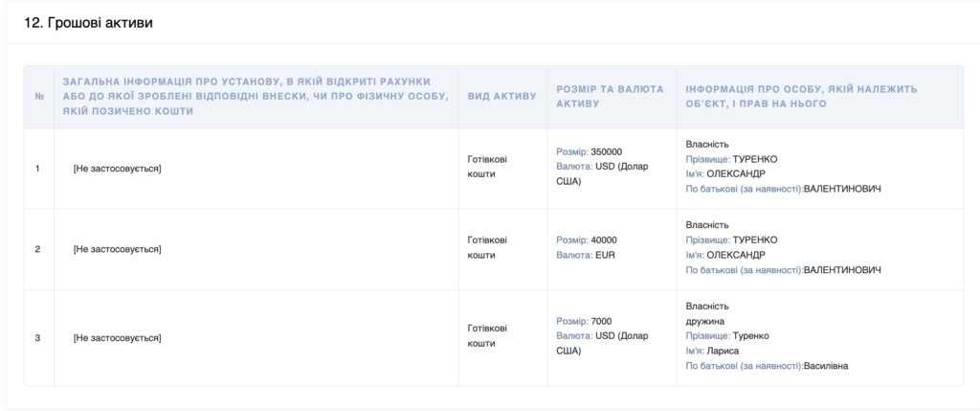This screenshot has width=980, height=411.
Task: Click the "Загальна інформація про установу" column header
Action: [x=255, y=96]
